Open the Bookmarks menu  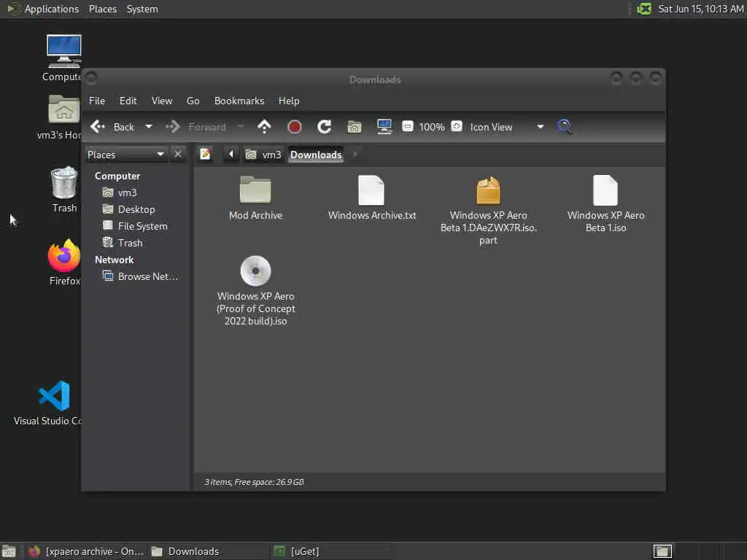[x=239, y=101]
